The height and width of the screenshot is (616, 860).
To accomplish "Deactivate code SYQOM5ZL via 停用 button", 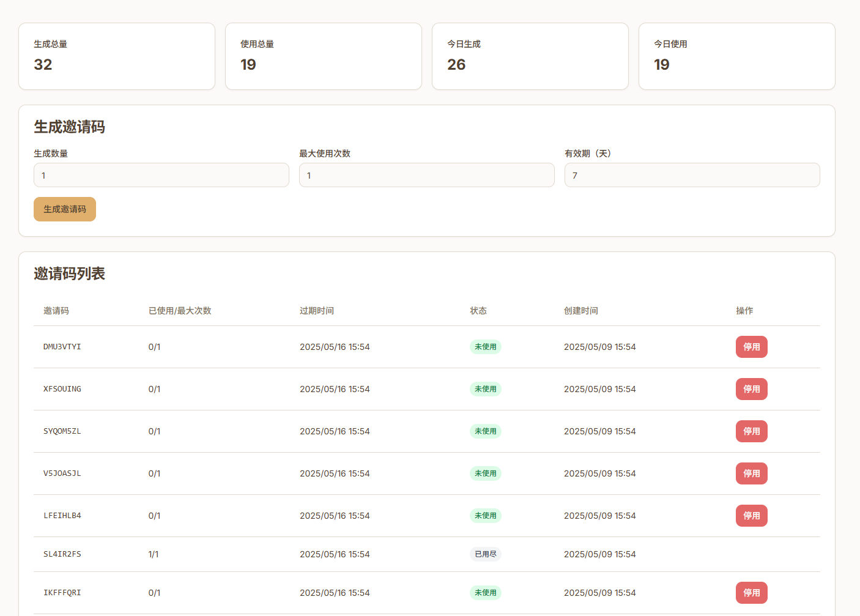I will pos(751,431).
